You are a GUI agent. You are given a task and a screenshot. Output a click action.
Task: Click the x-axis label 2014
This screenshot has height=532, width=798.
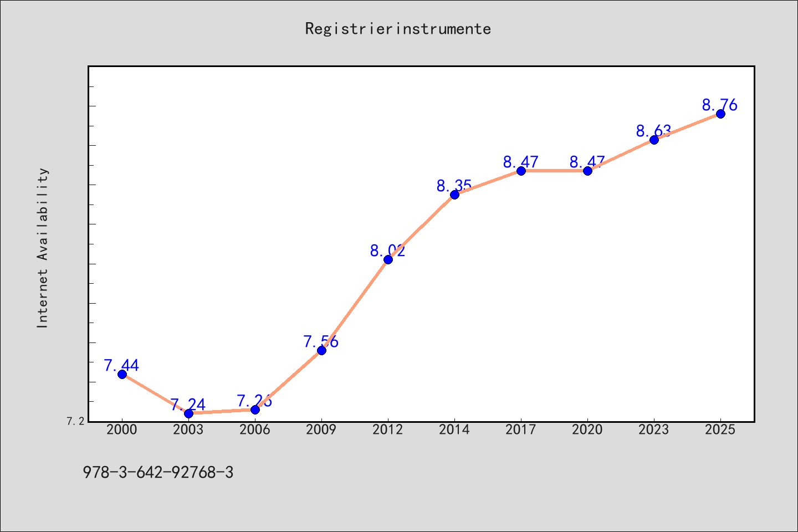click(x=454, y=429)
